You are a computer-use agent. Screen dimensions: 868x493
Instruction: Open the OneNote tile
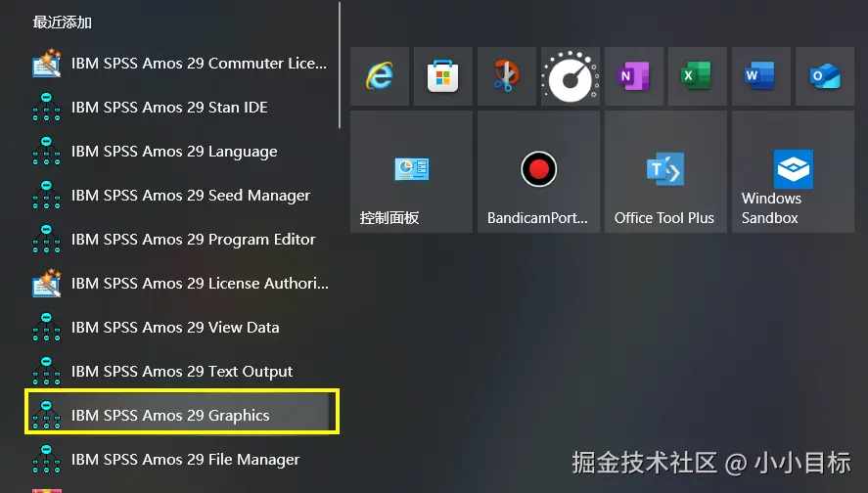click(x=634, y=76)
